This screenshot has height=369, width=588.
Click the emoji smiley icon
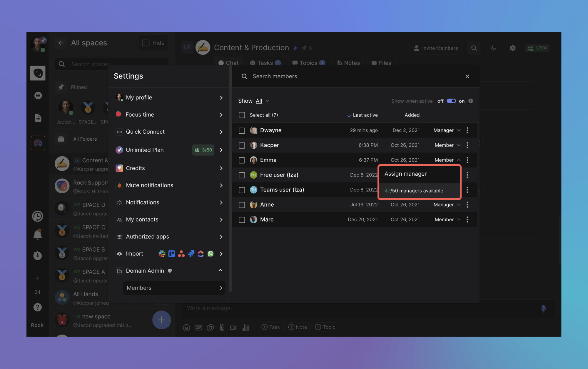pyautogui.click(x=186, y=328)
